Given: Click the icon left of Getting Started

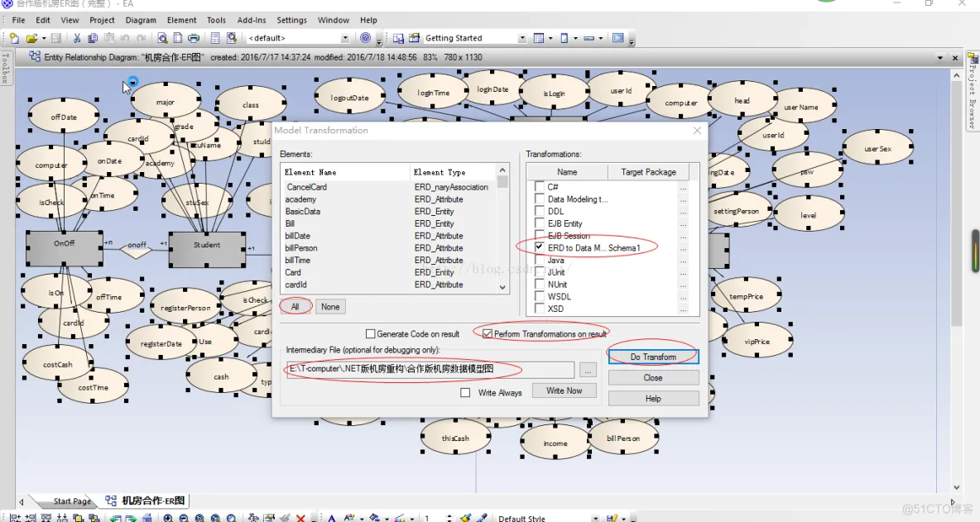Looking at the screenshot, I should pos(415,38).
